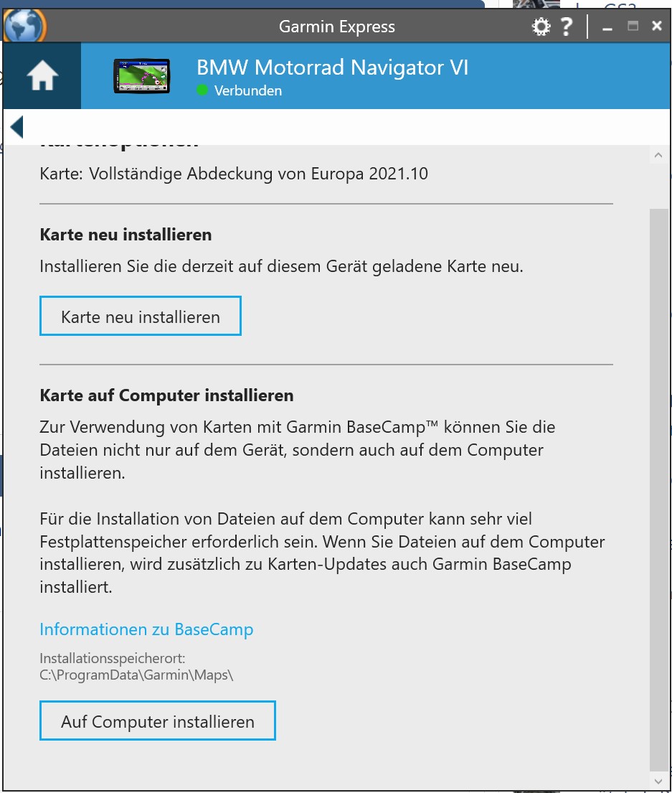Open settings via the gear icon
The image size is (672, 793).
coord(540,27)
